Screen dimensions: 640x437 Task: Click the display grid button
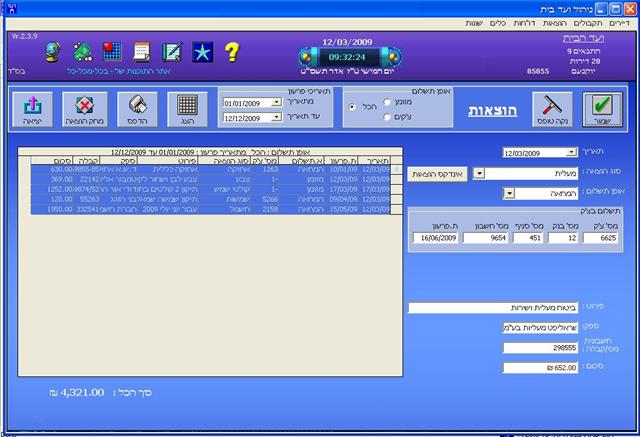click(x=187, y=109)
